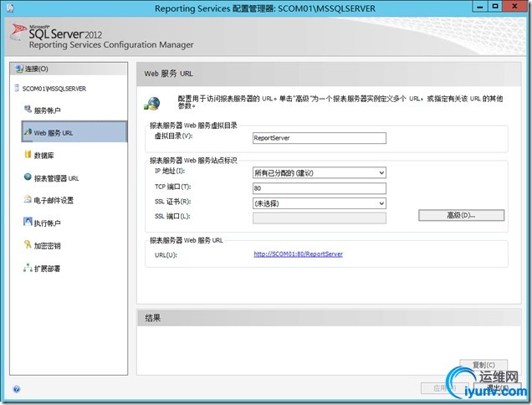Image resolution: width=532 pixels, height=405 pixels.
Task: Click the SSL 端口(L): label
Action: 172,216
